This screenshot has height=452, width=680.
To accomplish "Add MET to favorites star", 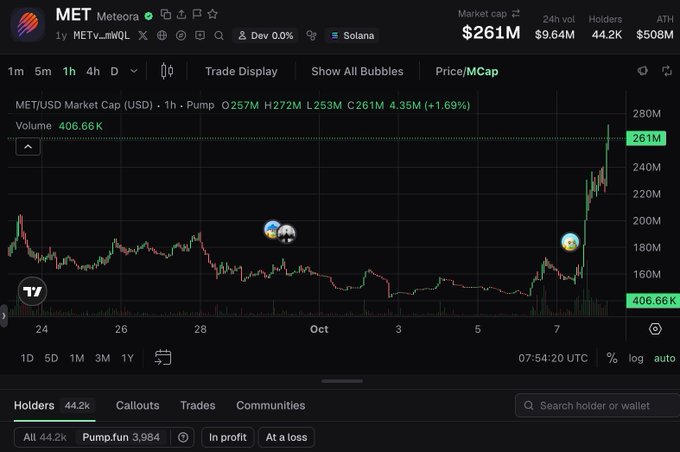I will 212,14.
